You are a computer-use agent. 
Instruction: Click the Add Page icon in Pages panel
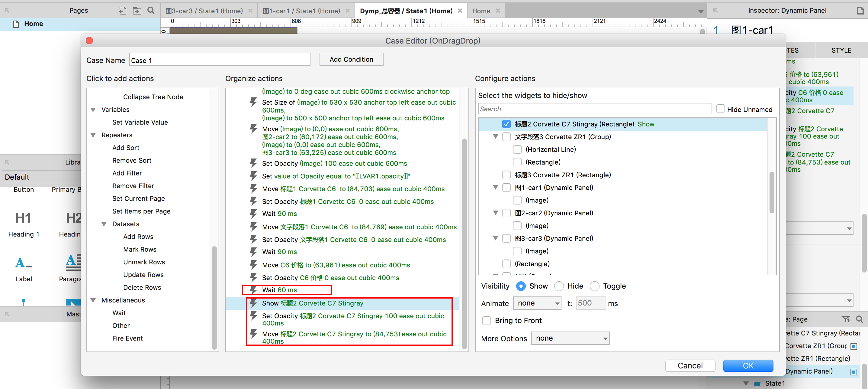[122, 11]
